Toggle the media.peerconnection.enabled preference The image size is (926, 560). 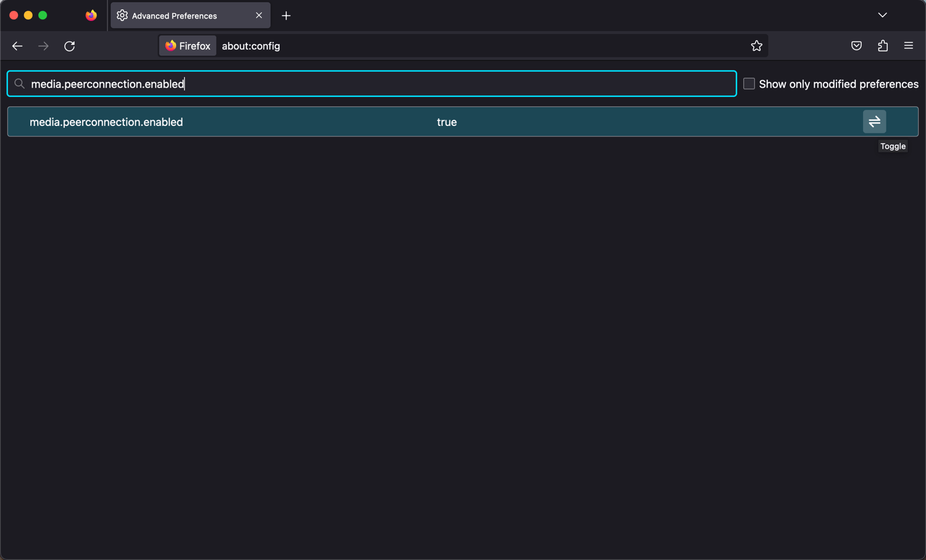click(874, 122)
